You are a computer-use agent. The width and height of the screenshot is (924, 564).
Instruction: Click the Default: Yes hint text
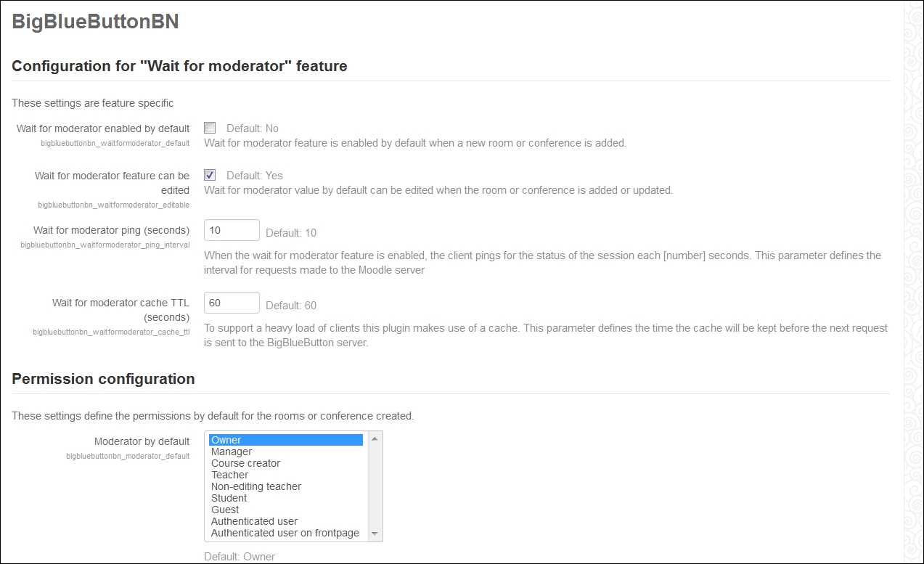pos(255,176)
